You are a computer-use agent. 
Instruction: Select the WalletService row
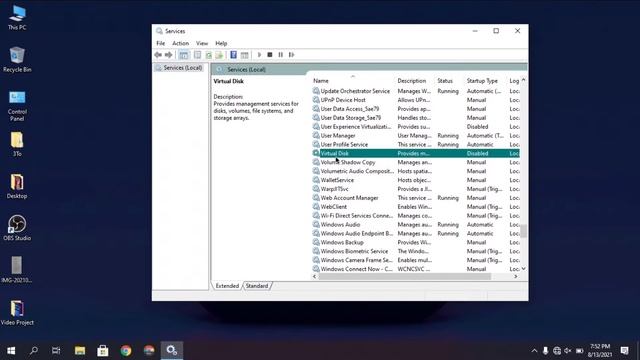coord(416,180)
